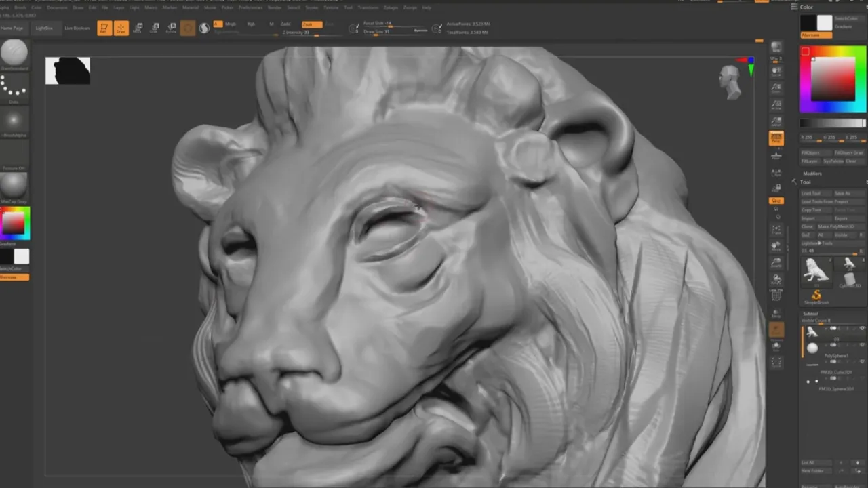Toggle L.Sym local symmetry

point(776,172)
